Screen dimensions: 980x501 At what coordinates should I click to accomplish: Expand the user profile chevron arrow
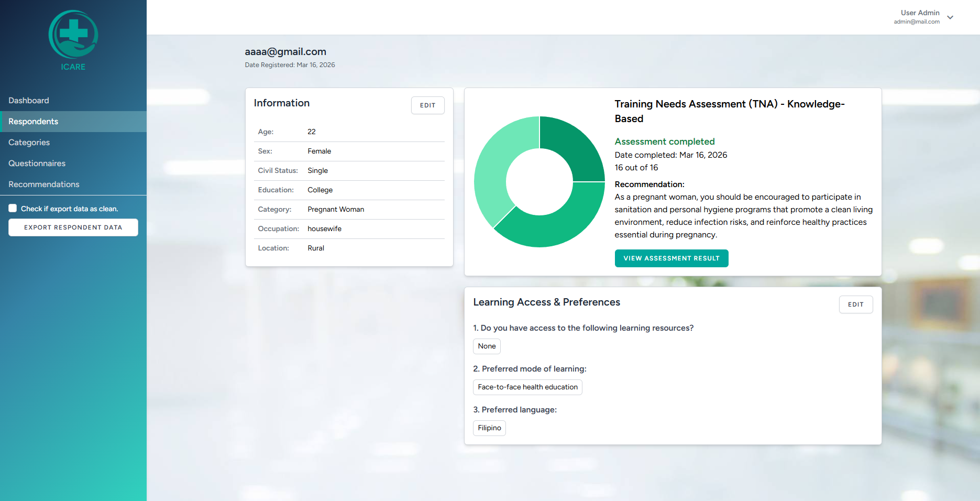pyautogui.click(x=950, y=18)
